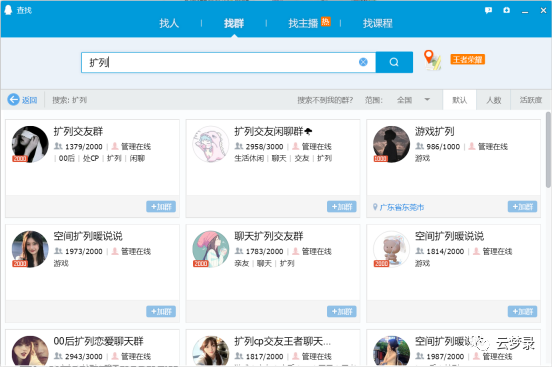The width and height of the screenshot is (552, 367).
Task: Open avatar of 扩列交友闲聊群
Action: 211,144
